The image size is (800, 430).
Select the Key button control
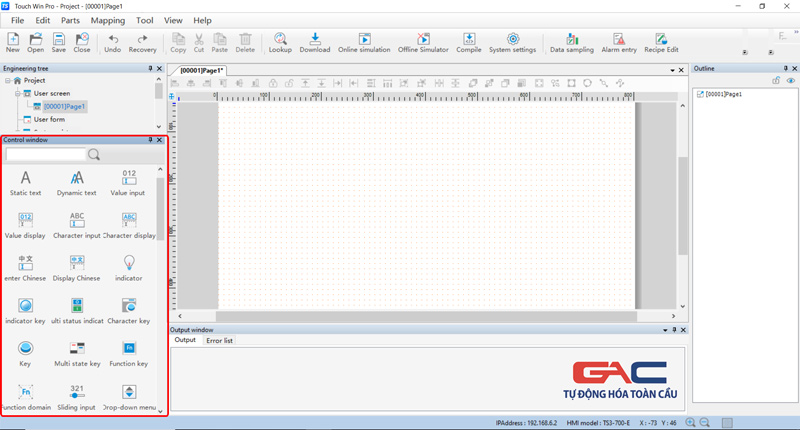25,355
